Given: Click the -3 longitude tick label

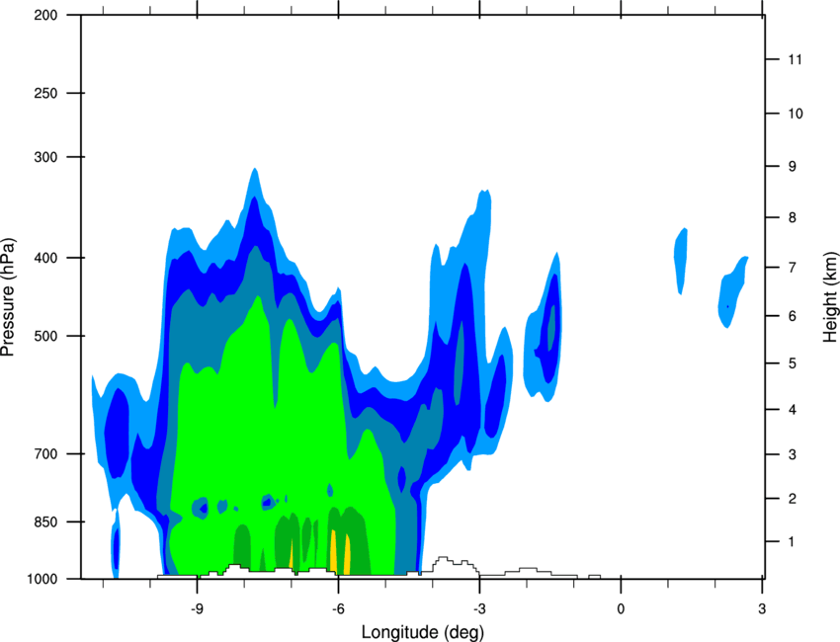Looking at the screenshot, I should click(479, 609).
